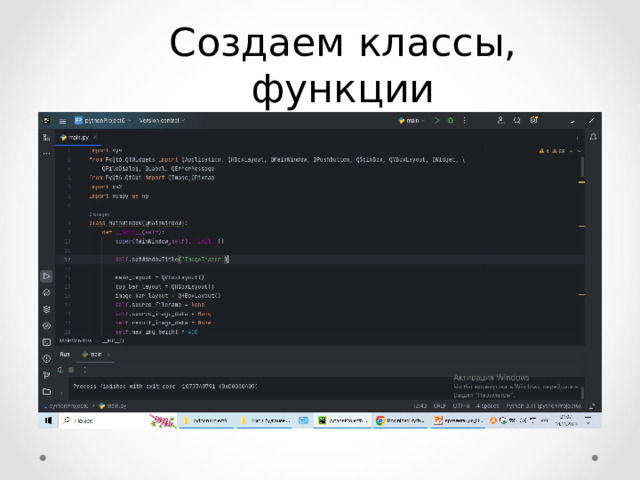Close the main run tab
The width and height of the screenshot is (640, 480).
(109, 355)
